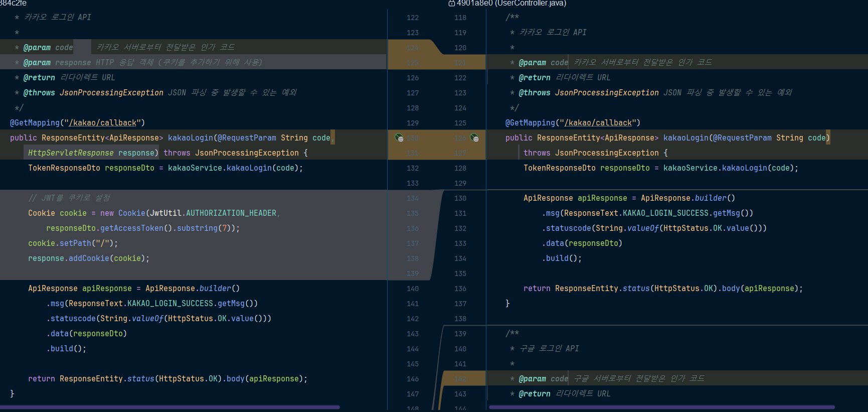Screen dimensions: 868x412
Task: Click '@RequestParam String code' in right pane
Action: click(x=769, y=138)
